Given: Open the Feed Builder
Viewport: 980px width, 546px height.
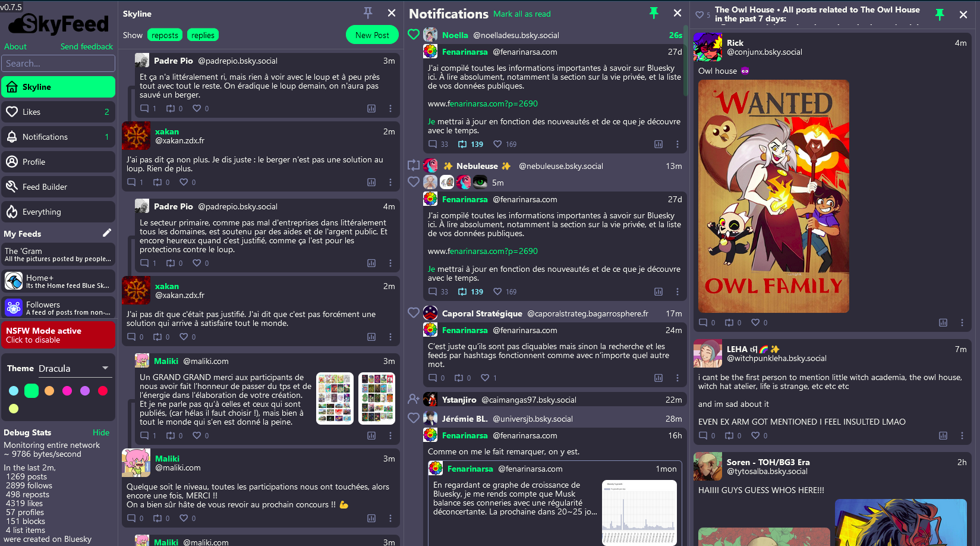Looking at the screenshot, I should [58, 187].
